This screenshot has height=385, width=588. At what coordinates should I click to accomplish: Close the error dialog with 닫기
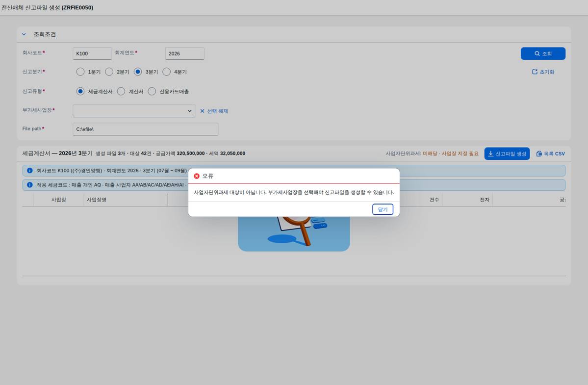pyautogui.click(x=383, y=209)
